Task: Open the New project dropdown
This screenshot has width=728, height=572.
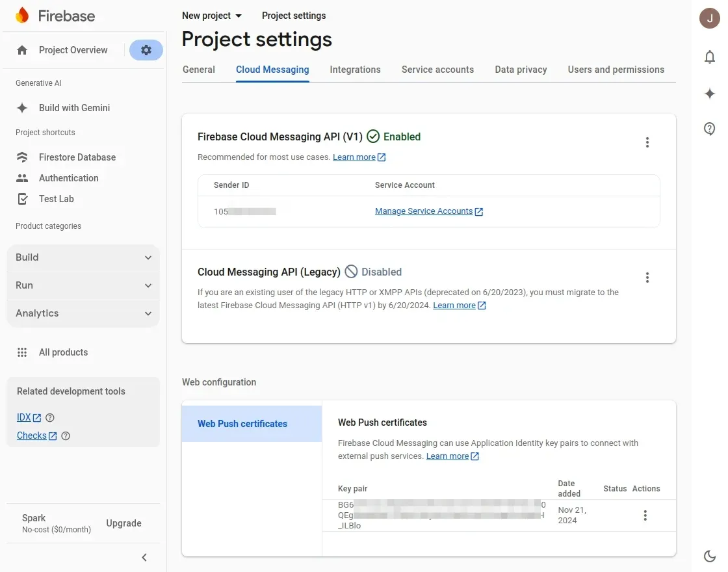Action: coord(212,16)
